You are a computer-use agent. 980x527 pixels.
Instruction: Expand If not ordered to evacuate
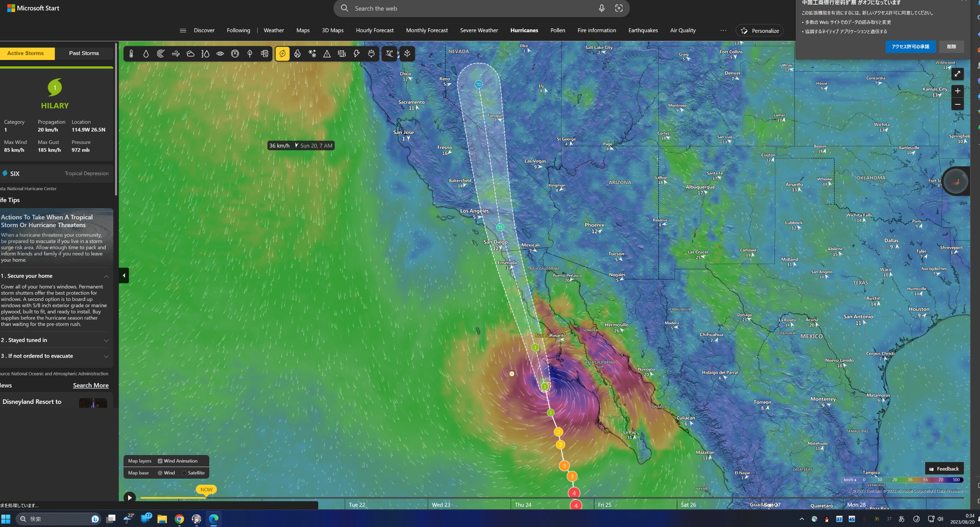(106, 357)
